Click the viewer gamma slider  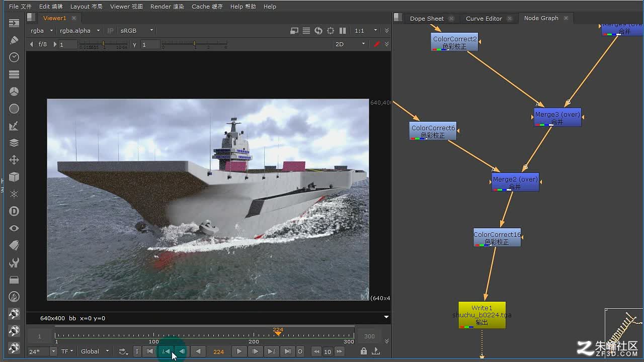195,45
